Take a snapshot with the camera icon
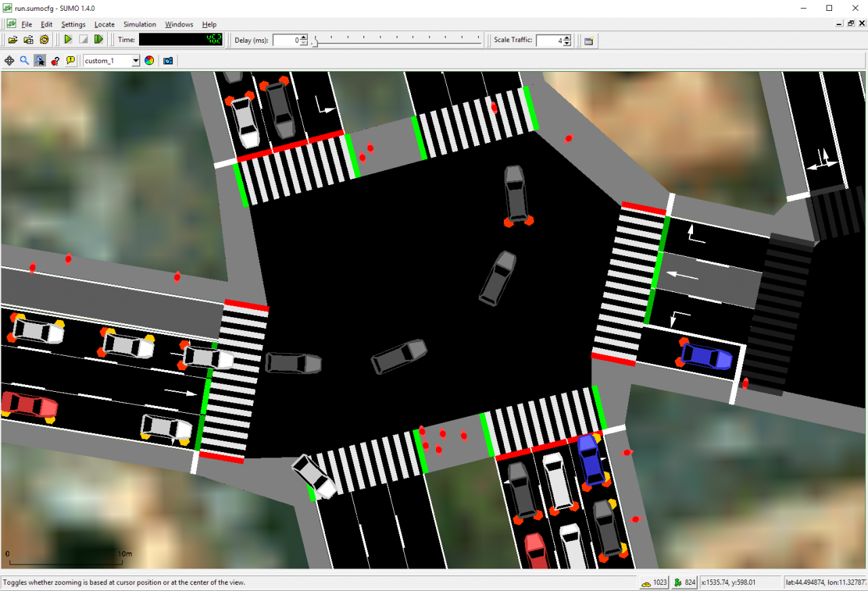Image resolution: width=868 pixels, height=591 pixels. [168, 60]
